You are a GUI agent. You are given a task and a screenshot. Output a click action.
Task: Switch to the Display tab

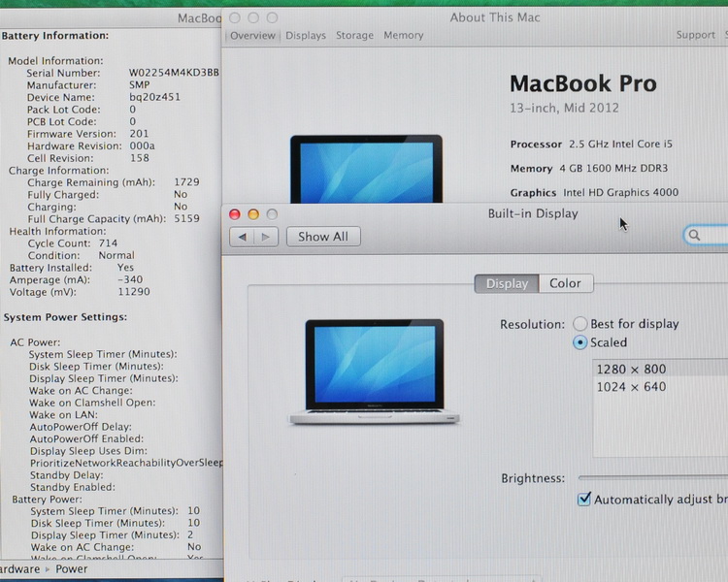(x=507, y=283)
